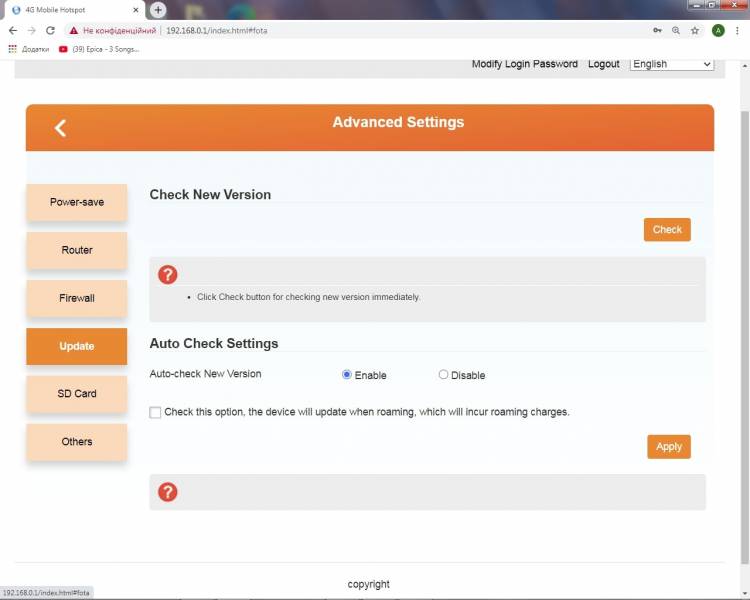Image resolution: width=750 pixels, height=600 pixels.
Task: Open a new browser tab with plus icon
Action: [158, 10]
